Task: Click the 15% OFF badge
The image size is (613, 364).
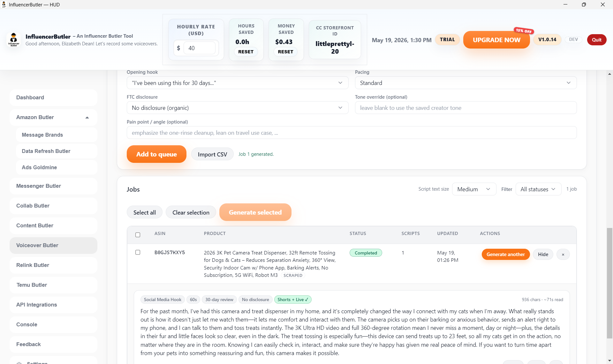Action: 524,31
